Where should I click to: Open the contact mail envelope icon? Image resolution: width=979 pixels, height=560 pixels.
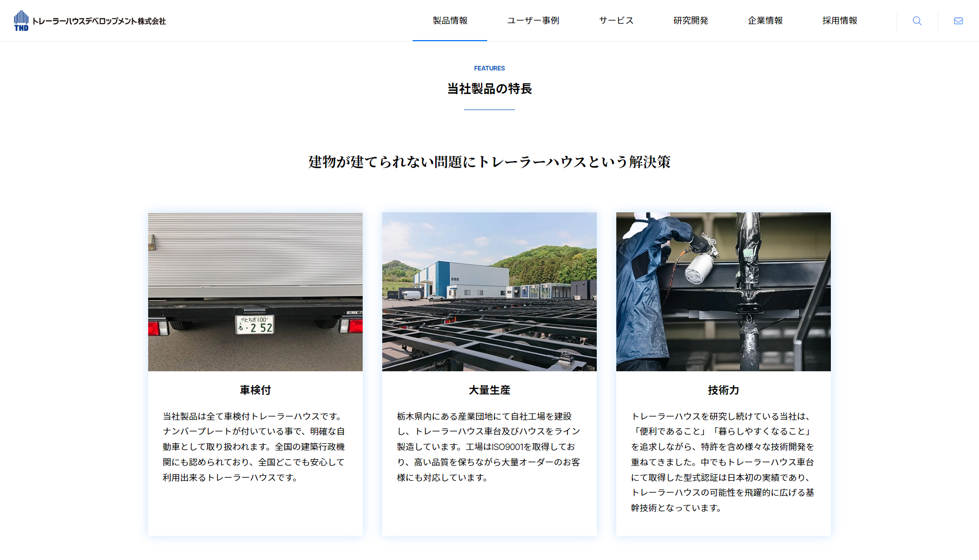(958, 21)
